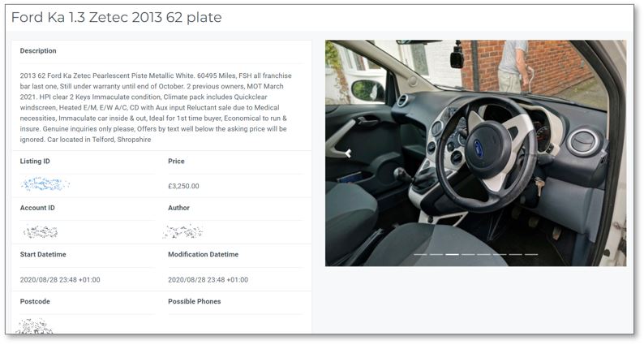Screen dimensions: 644x345
Task: Select the seventh carousel indicator dash
Action: (x=516, y=255)
